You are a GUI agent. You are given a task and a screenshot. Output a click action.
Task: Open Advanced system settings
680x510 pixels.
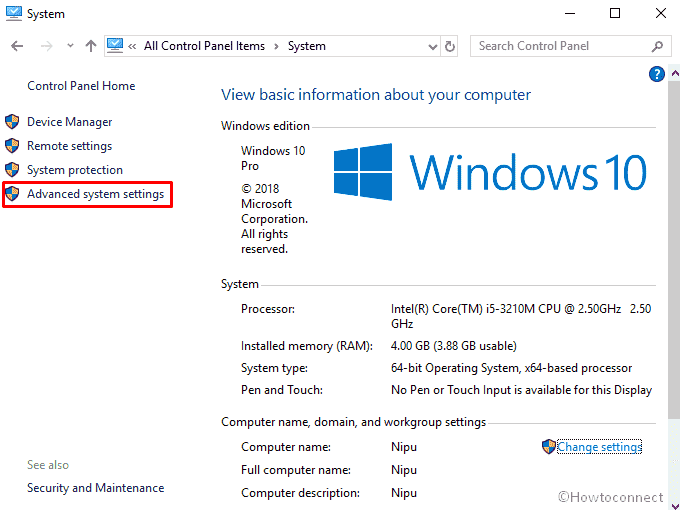coord(95,194)
